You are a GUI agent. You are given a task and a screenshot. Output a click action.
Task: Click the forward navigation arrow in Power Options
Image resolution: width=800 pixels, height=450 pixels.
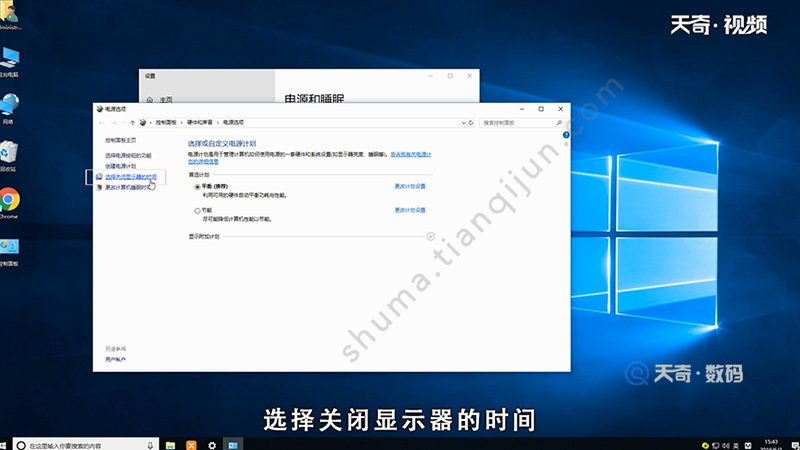pos(114,122)
